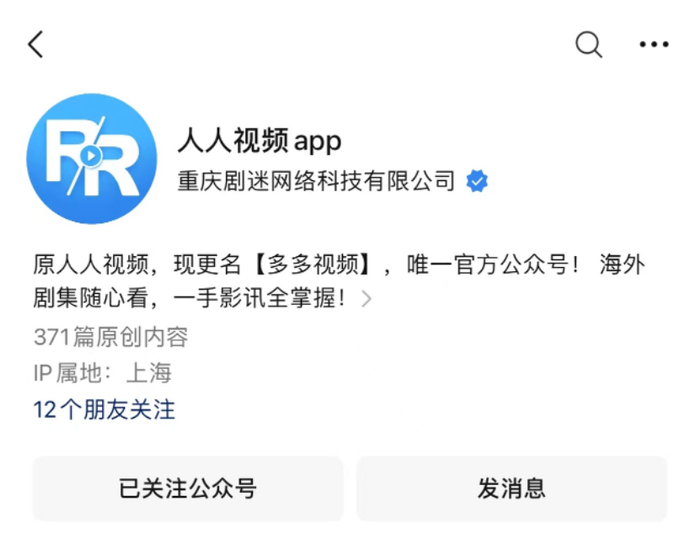View 371篇原创内容 original articles
The width and height of the screenshot is (700, 539).
click(111, 337)
